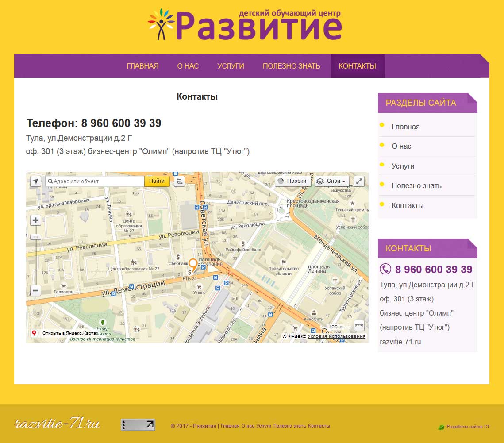Image resolution: width=504 pixels, height=443 pixels.
Task: Click the Правительство области flag icon
Action: [x=284, y=262]
